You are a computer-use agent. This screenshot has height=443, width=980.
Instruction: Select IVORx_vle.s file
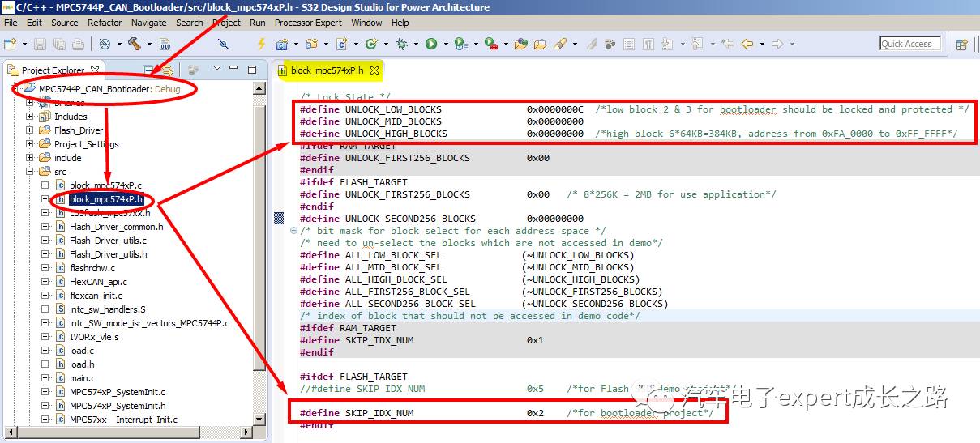tap(94, 337)
